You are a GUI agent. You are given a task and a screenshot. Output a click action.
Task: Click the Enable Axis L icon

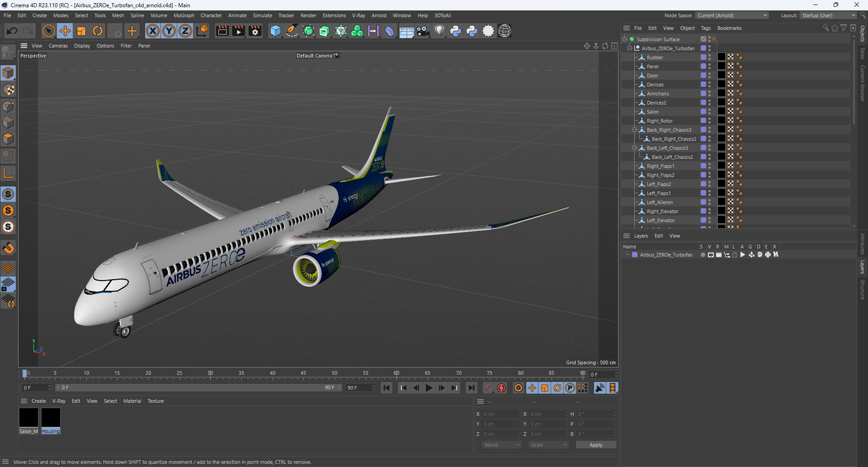[8, 173]
